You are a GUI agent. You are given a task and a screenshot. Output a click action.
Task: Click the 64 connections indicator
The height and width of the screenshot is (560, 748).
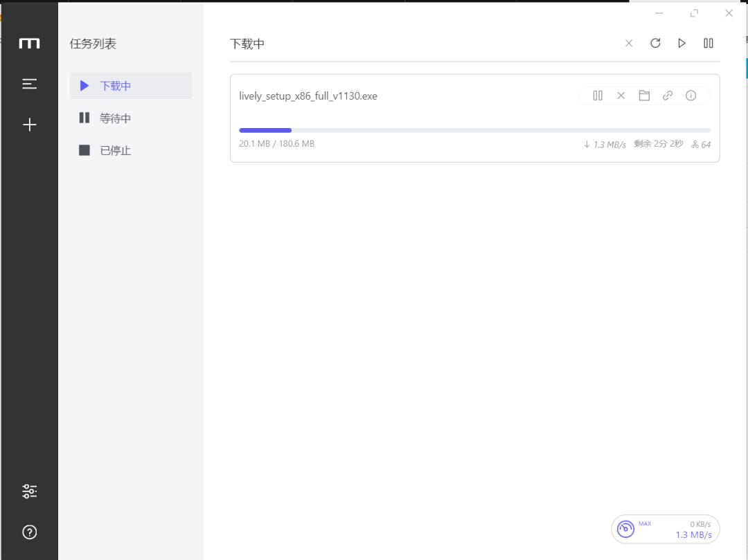[701, 145]
